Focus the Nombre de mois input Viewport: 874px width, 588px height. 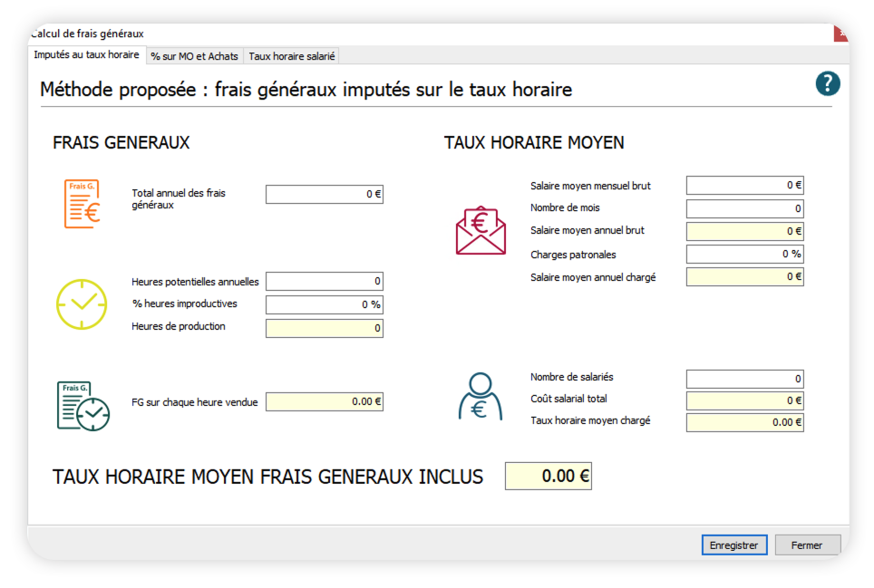pyautogui.click(x=744, y=208)
